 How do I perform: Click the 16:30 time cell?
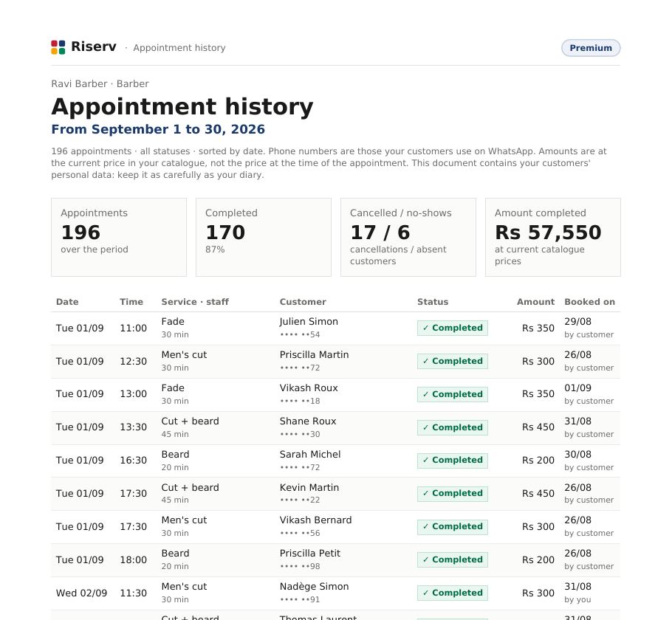133,460
